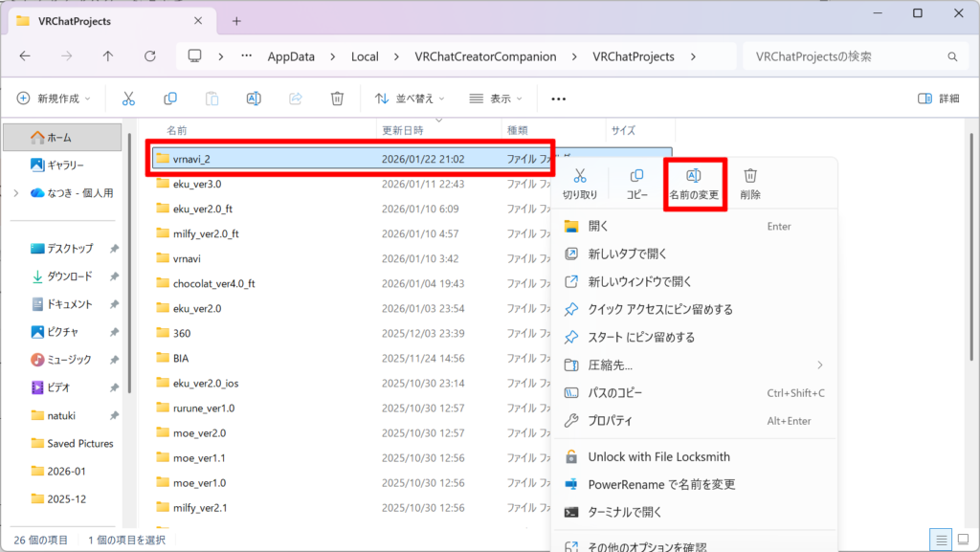980x552 pixels.
Task: Click the toolbar Delete trash can icon
Action: click(337, 99)
